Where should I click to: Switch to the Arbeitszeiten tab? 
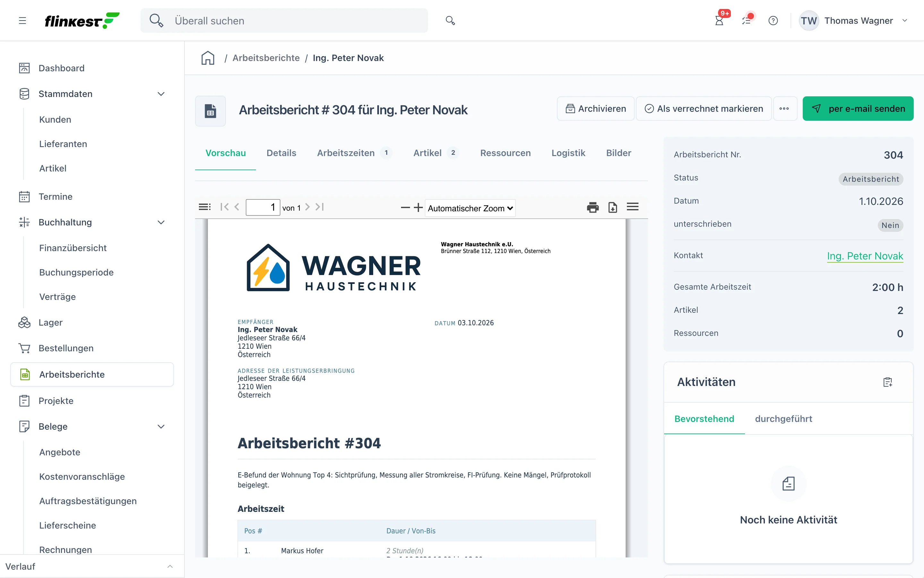(354, 153)
